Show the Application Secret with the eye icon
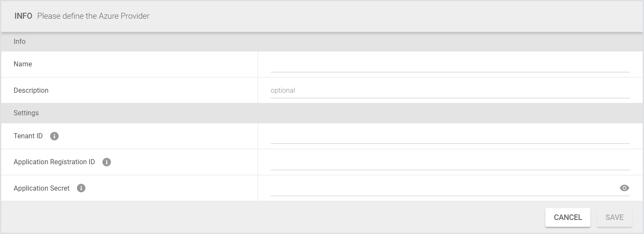 pos(624,188)
